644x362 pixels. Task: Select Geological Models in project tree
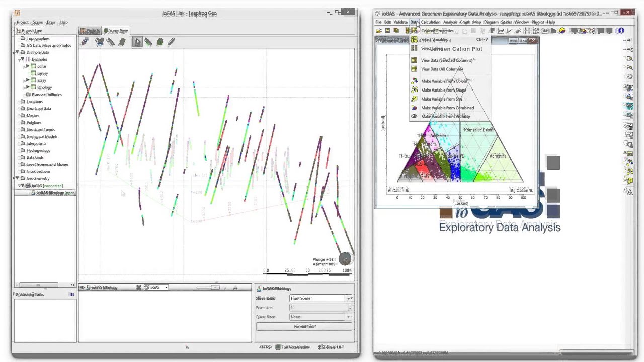[x=42, y=137]
